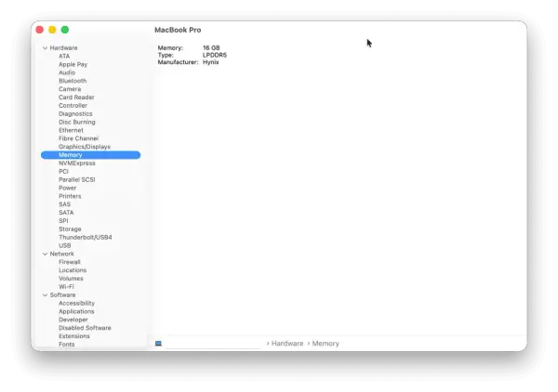Click Hardware in the bottom path bar

pos(287,344)
